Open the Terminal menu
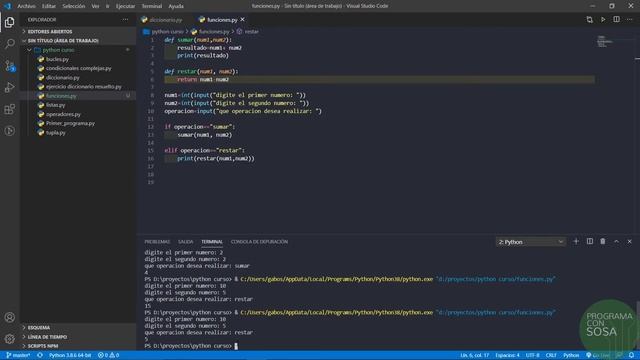Screen dimensions: 640x360 click(x=151, y=6)
